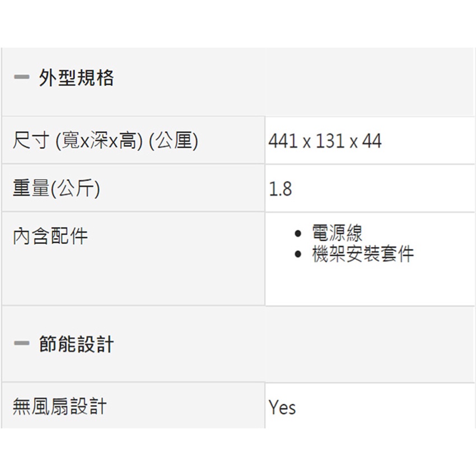Viewport: 476px width, 476px height.
Task: Collapse 節能設計 section using its minus icon
Action: pyautogui.click(x=22, y=344)
